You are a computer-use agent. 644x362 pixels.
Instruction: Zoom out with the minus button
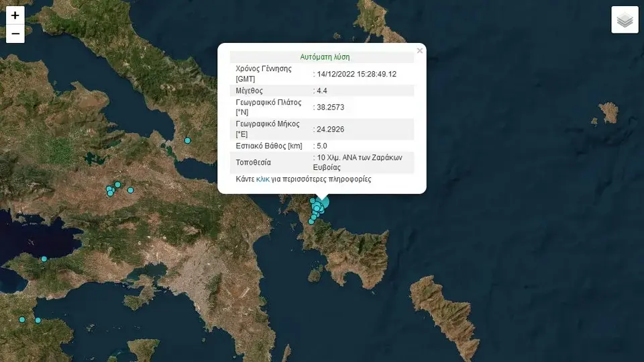coord(15,34)
